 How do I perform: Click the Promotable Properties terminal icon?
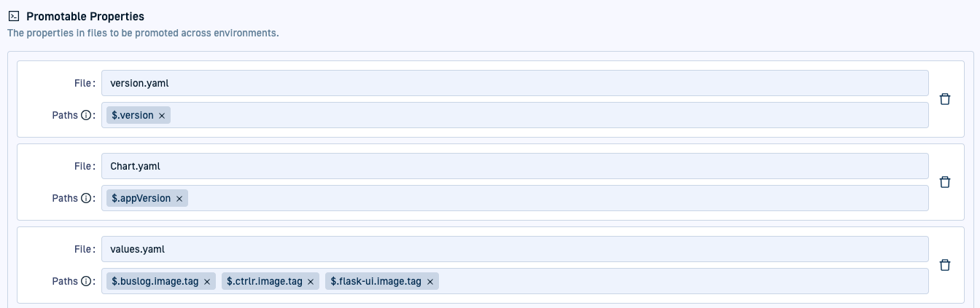[x=13, y=16]
